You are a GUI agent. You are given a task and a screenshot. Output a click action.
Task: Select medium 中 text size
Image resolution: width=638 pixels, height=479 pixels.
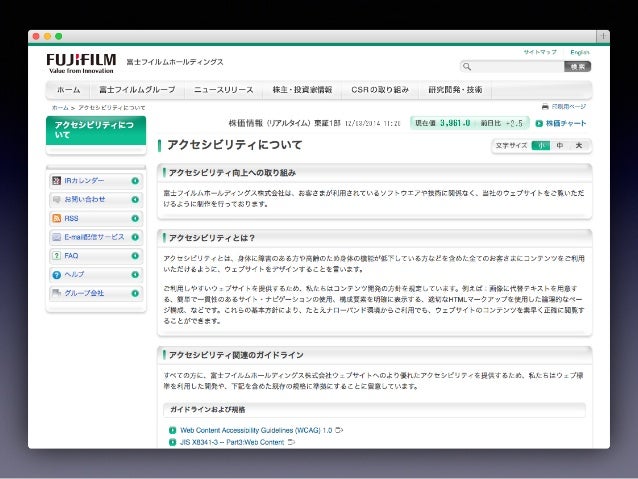pos(560,145)
